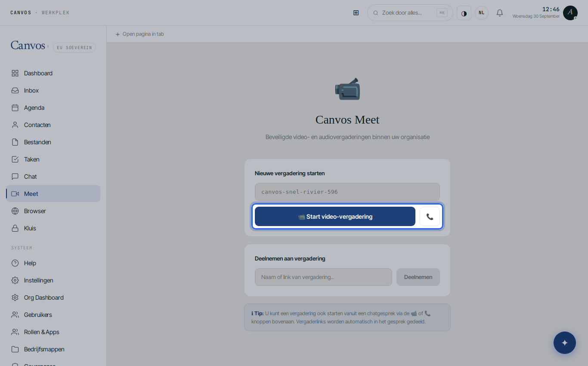The height and width of the screenshot is (366, 588).
Task: Start audio call with phone button
Action: click(x=430, y=217)
